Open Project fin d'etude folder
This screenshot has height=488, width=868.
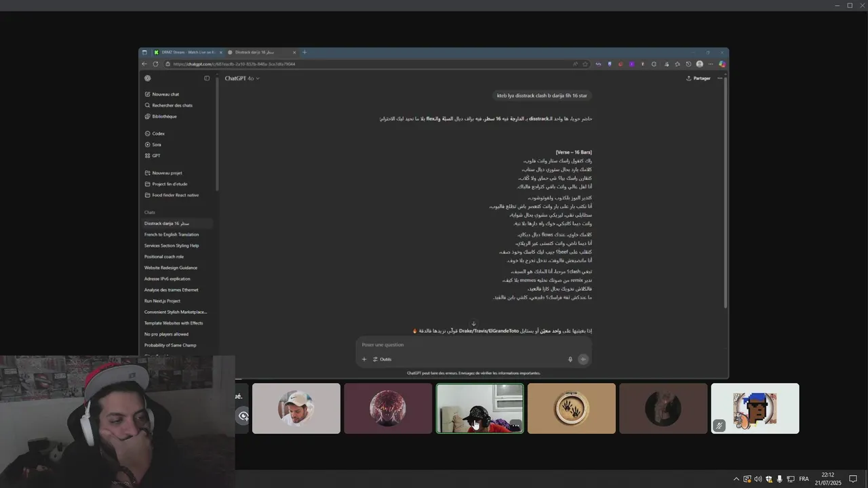(x=166, y=184)
